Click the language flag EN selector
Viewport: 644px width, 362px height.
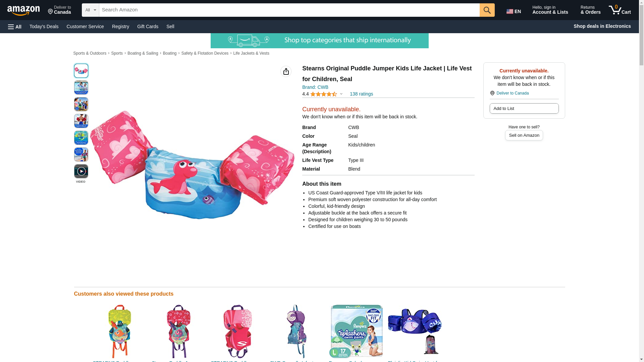[514, 11]
